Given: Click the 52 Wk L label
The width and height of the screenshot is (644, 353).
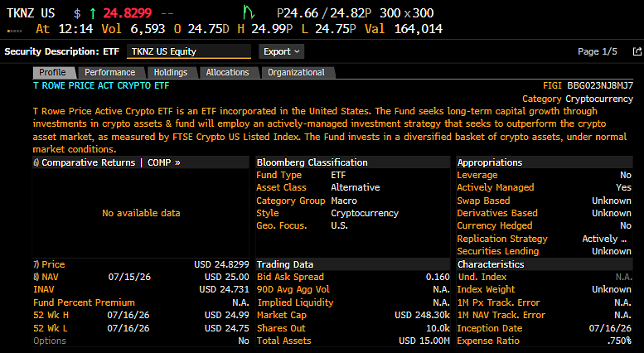Looking at the screenshot, I should coord(50,328).
